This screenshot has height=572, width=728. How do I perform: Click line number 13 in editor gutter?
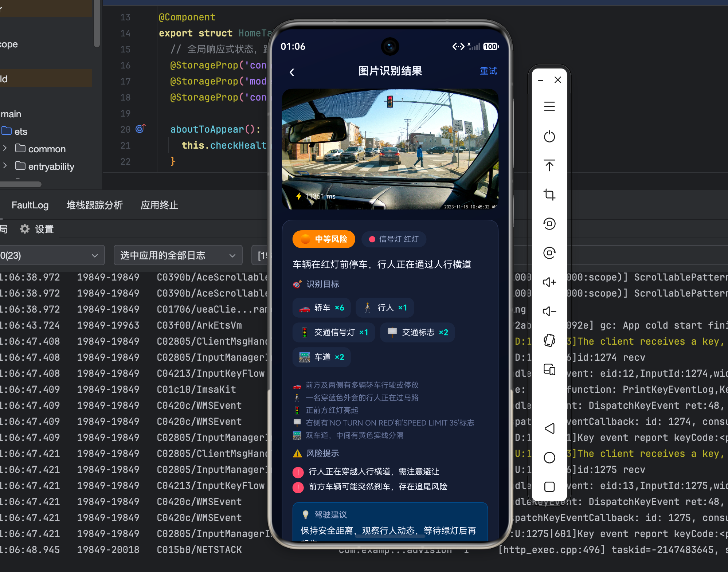pyautogui.click(x=125, y=17)
